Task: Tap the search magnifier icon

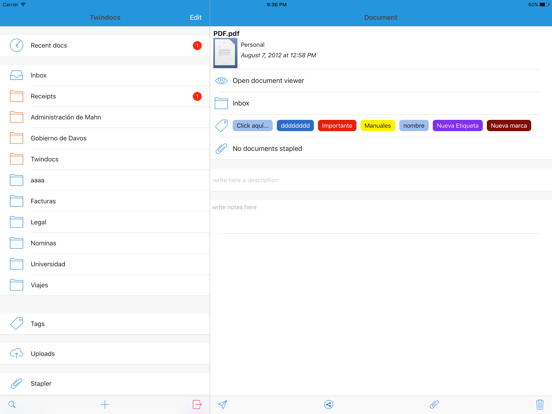Action: [x=12, y=404]
